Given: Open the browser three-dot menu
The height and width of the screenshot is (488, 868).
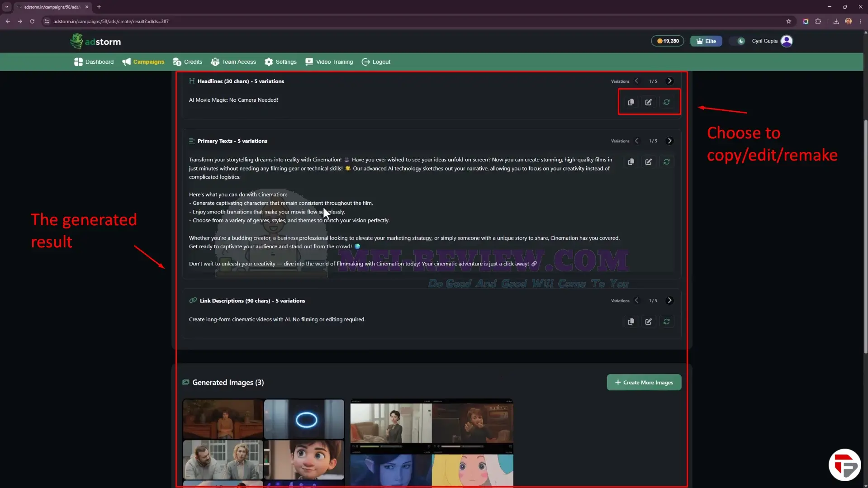Looking at the screenshot, I should [861, 21].
